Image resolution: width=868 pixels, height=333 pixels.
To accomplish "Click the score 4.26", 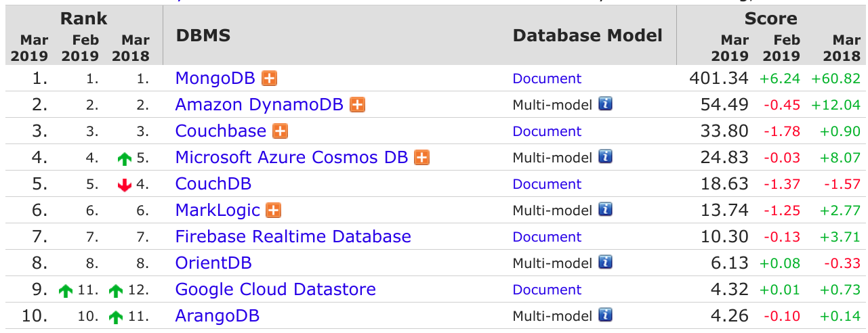I will pos(731,316).
